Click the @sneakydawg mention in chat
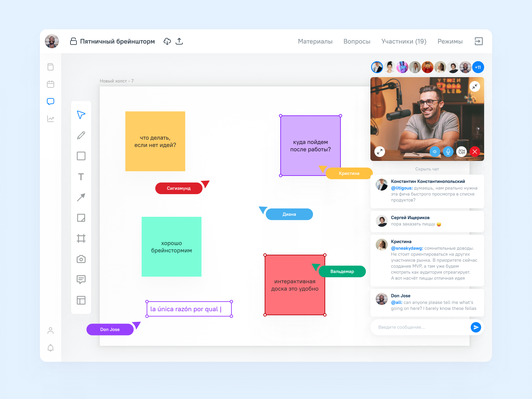 [407, 248]
